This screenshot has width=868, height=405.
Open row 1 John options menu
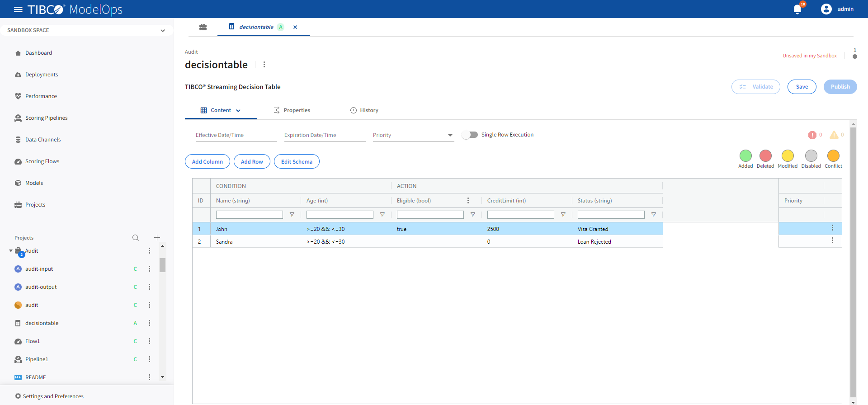click(832, 228)
